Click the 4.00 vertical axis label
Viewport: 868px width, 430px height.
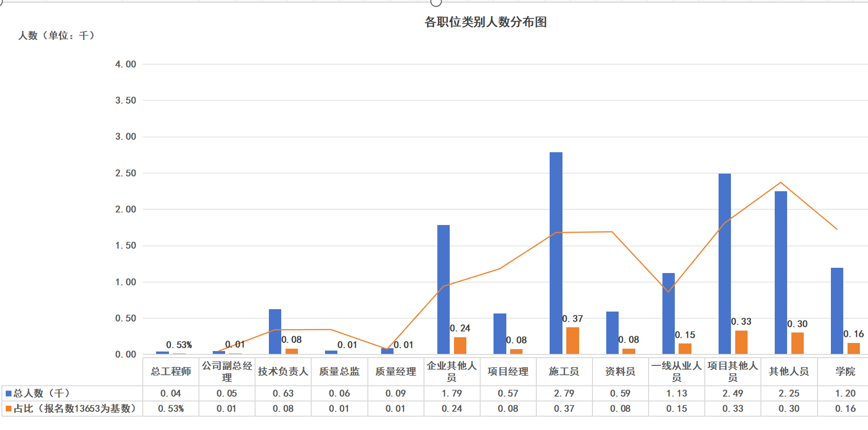coord(126,64)
